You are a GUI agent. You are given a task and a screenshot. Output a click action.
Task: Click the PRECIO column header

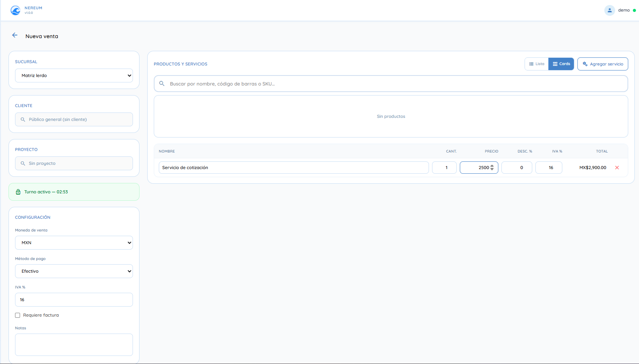[x=491, y=151]
